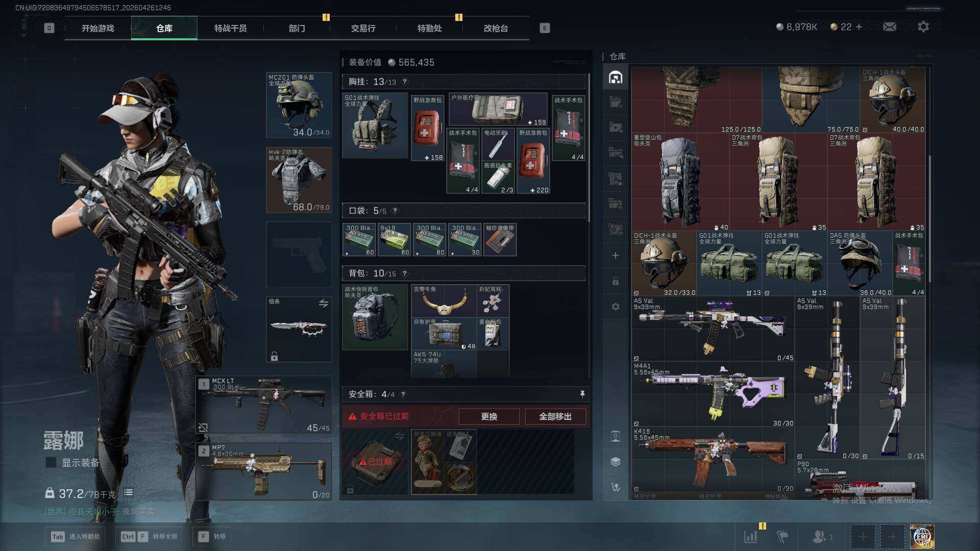The image size is (980, 551).
Task: Switch to the 特勤处 tab
Action: click(x=430, y=28)
